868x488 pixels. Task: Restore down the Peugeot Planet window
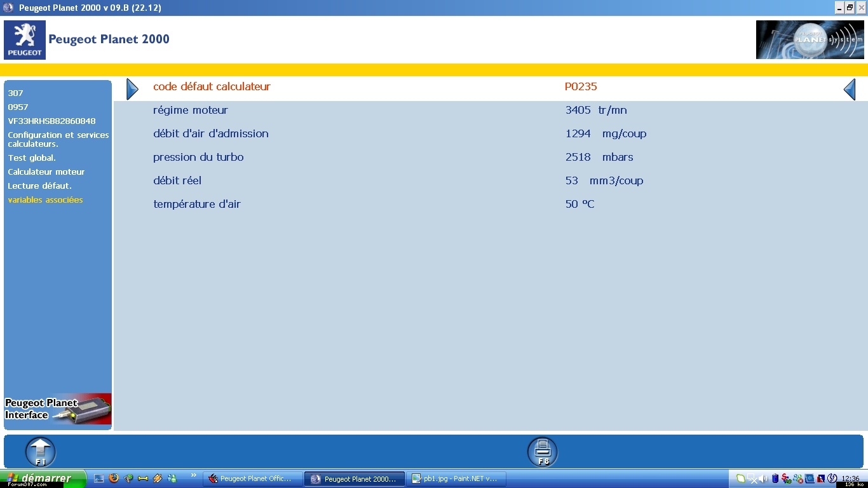click(849, 8)
